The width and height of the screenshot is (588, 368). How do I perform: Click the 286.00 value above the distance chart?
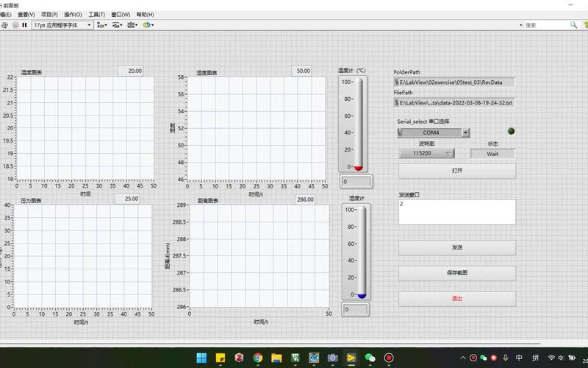coord(305,199)
